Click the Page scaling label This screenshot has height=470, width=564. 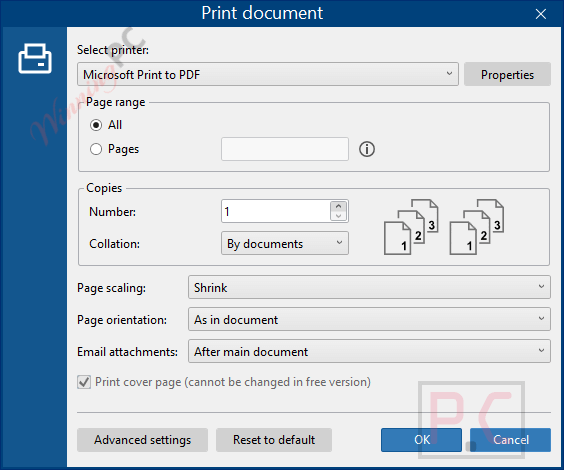point(111,288)
